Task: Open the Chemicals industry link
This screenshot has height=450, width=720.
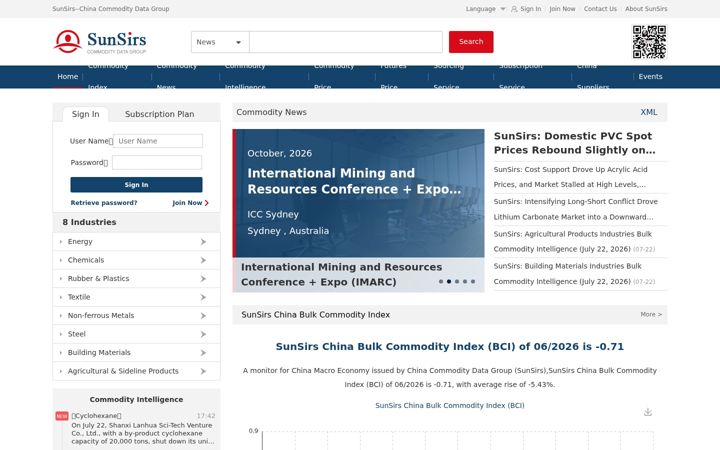Action: 86,260
